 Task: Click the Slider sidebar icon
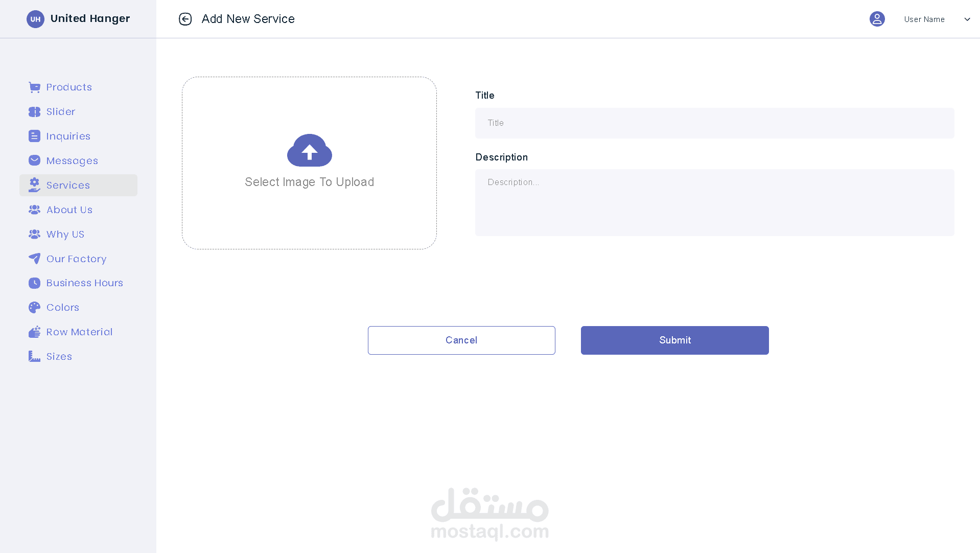(x=34, y=112)
